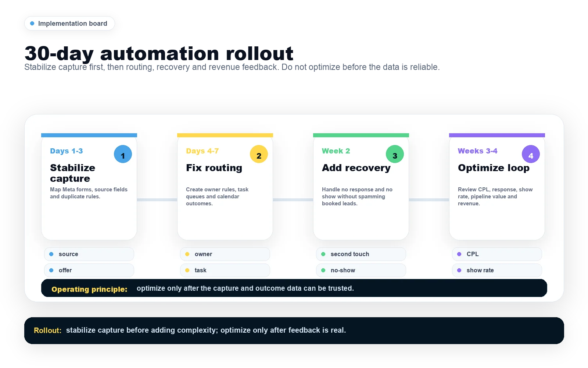Click the purple dot beside 'CPL'
Image resolution: width=588 pixels, height=368 pixels.
(x=459, y=254)
